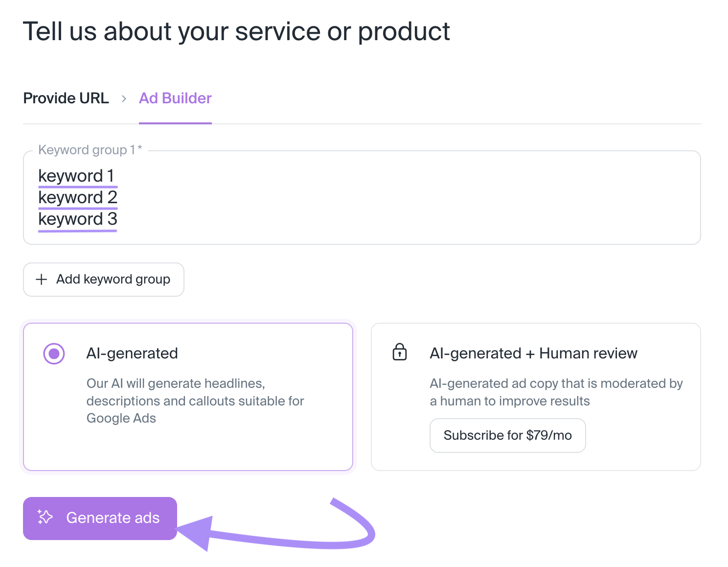The height and width of the screenshot is (567, 728).
Task: Click the sparkle icon on Generate ads button
Action: (x=44, y=518)
